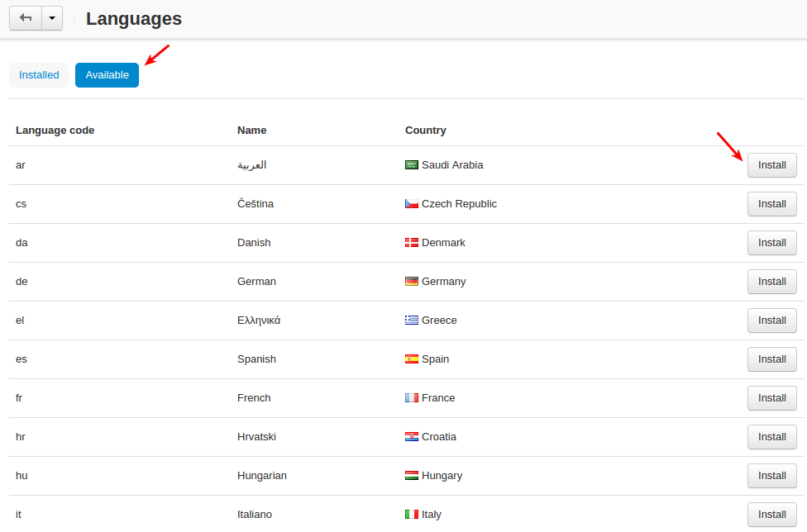
Task: Select the Available tab
Action: point(107,75)
